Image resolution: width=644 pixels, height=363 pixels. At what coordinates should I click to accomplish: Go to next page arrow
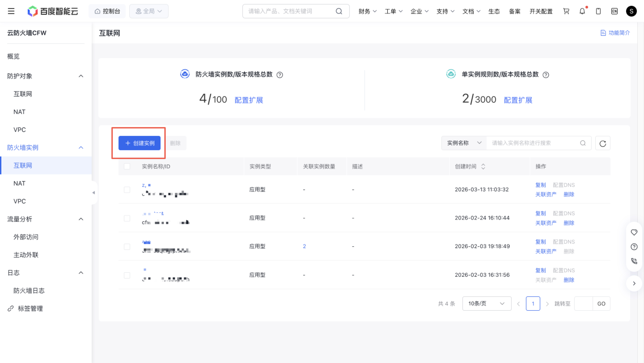click(547, 304)
